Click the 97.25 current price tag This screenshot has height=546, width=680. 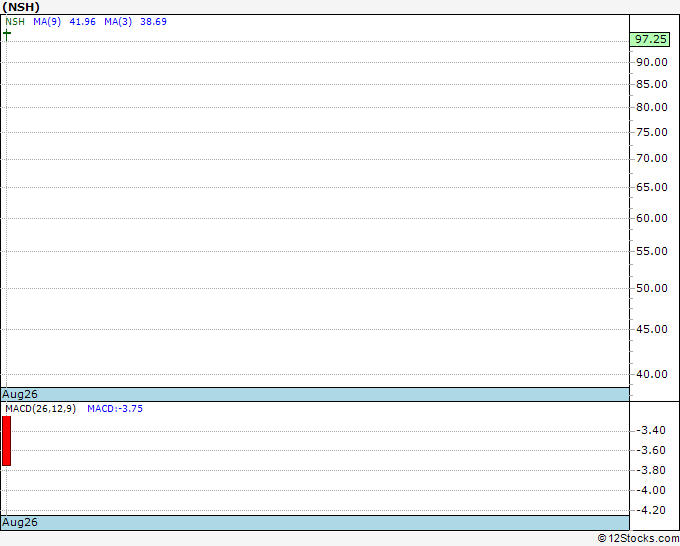coord(650,39)
